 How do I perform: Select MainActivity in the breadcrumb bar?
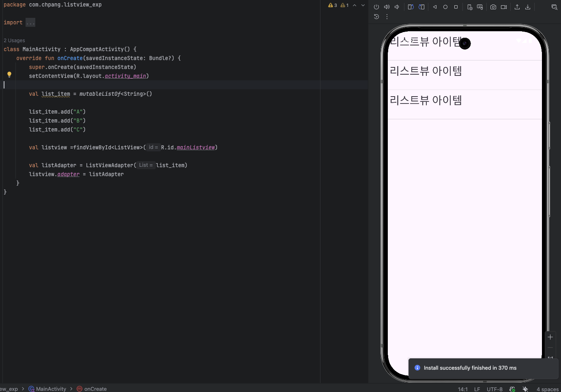(x=51, y=389)
